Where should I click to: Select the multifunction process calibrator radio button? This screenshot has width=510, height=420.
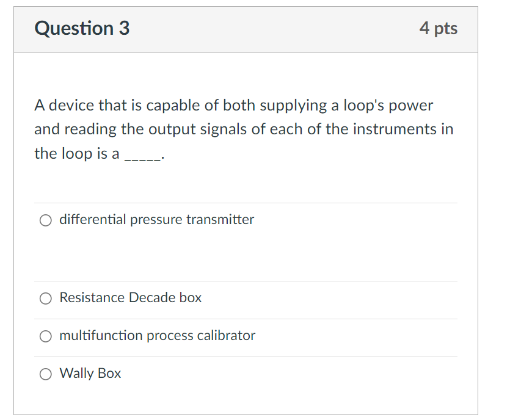click(45, 336)
